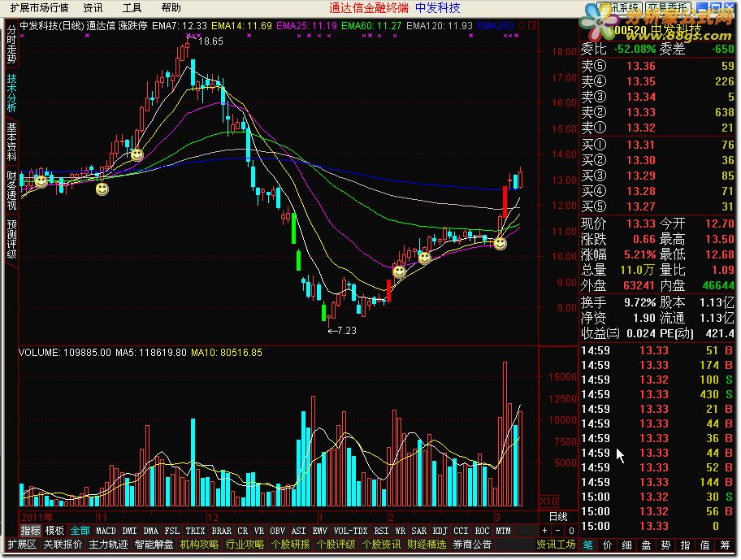Open the 个股评级 bottom tab
This screenshot has width=741, height=560.
coord(336,545)
